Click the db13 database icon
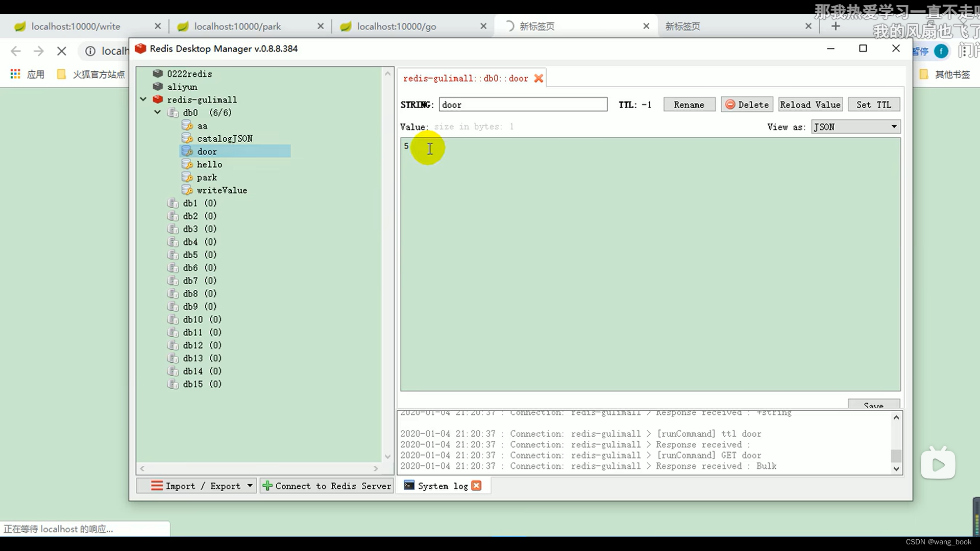980x551 pixels. [173, 358]
